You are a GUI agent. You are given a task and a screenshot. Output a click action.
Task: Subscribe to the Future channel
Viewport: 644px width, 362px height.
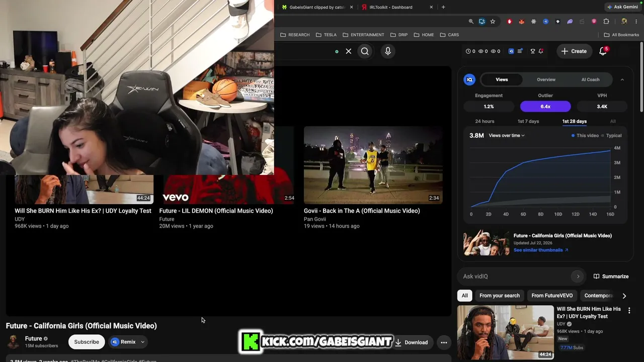pyautogui.click(x=87, y=342)
